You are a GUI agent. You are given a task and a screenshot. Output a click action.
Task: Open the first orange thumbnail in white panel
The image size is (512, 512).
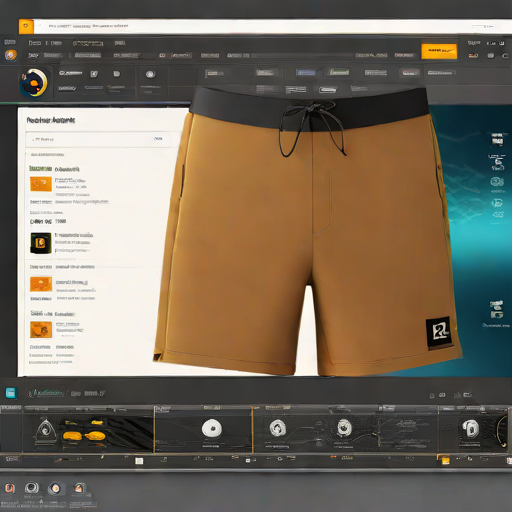(41, 184)
